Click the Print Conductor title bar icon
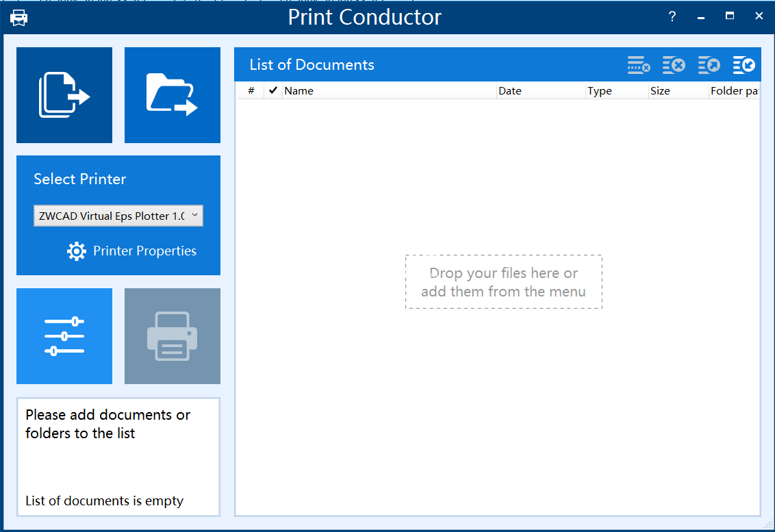The height and width of the screenshot is (532, 775). (x=18, y=16)
